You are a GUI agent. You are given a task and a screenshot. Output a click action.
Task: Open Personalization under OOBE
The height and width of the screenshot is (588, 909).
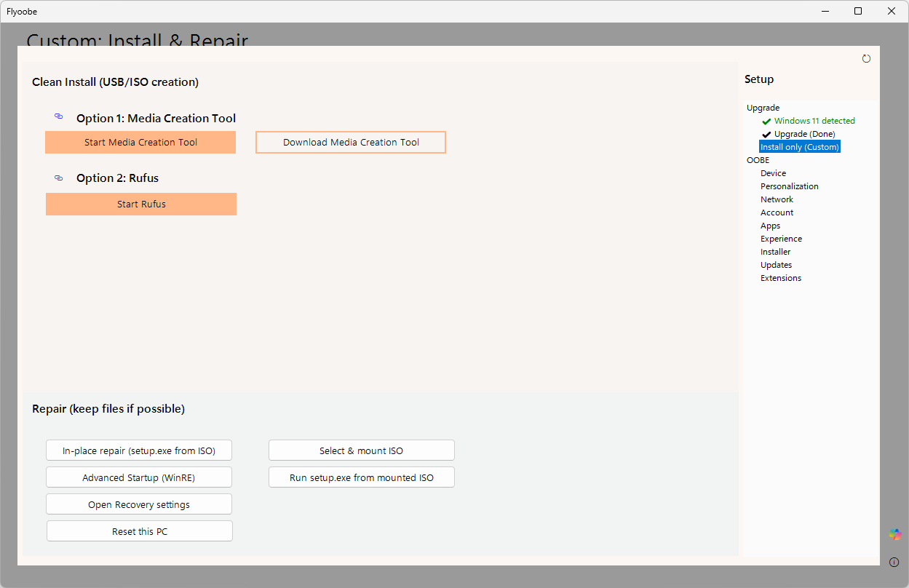[x=790, y=186]
